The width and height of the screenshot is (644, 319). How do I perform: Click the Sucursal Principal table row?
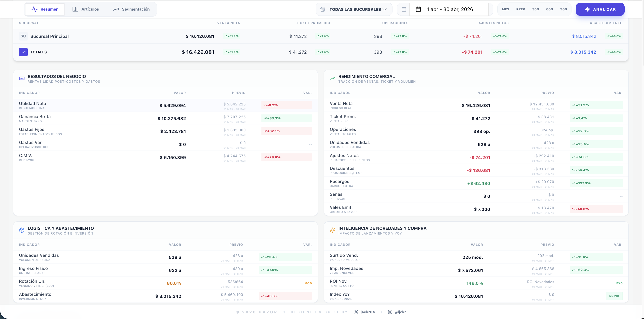(x=321, y=36)
